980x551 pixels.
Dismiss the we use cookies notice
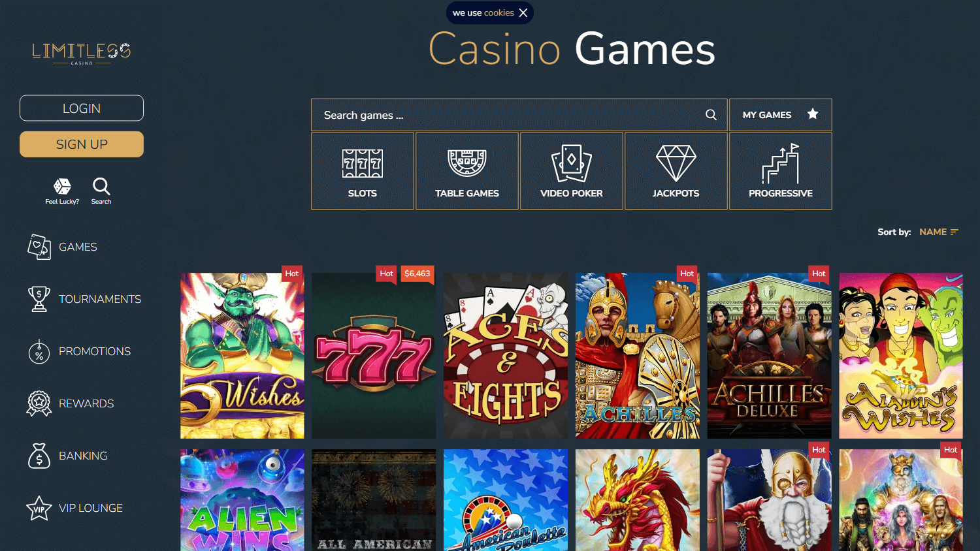523,13
